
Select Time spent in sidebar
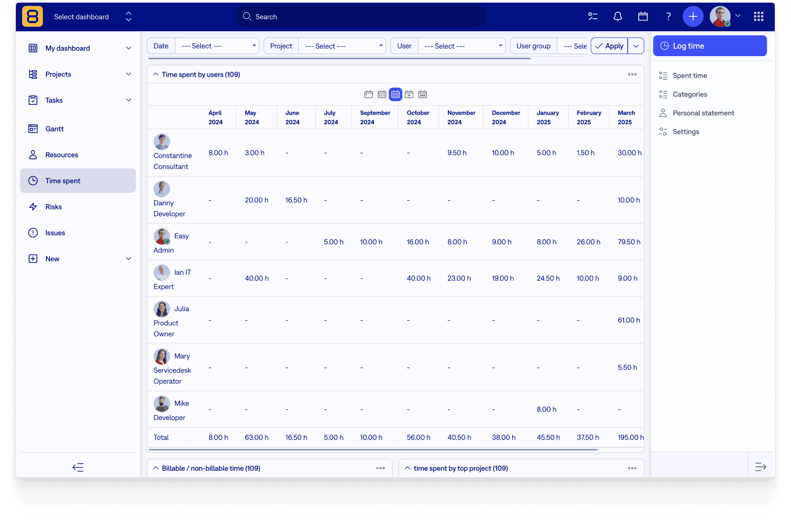78,181
